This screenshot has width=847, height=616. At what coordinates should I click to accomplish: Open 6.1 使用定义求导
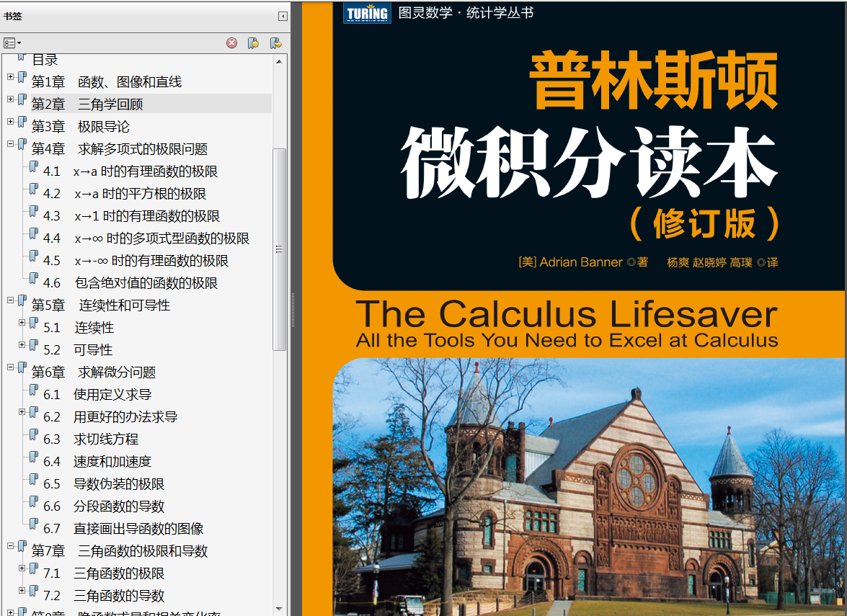97,395
